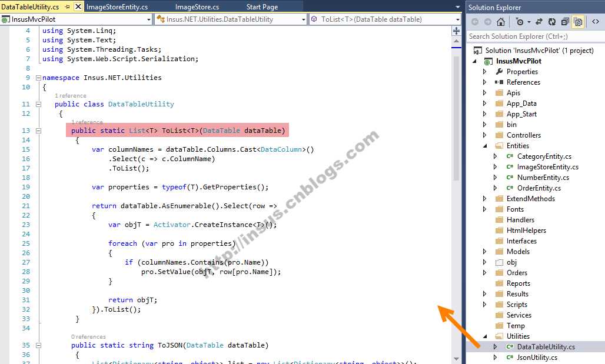Switch to the ImageStore.cs tab

click(197, 7)
